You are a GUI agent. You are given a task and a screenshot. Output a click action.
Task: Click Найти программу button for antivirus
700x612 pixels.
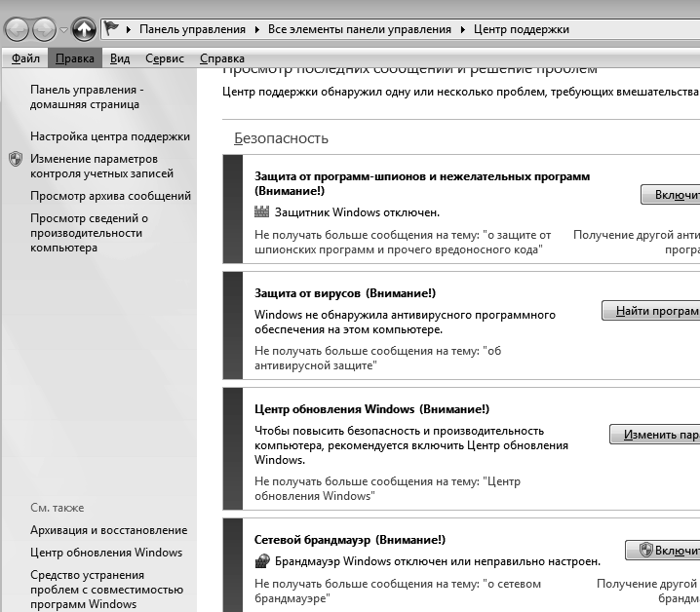[x=651, y=311]
